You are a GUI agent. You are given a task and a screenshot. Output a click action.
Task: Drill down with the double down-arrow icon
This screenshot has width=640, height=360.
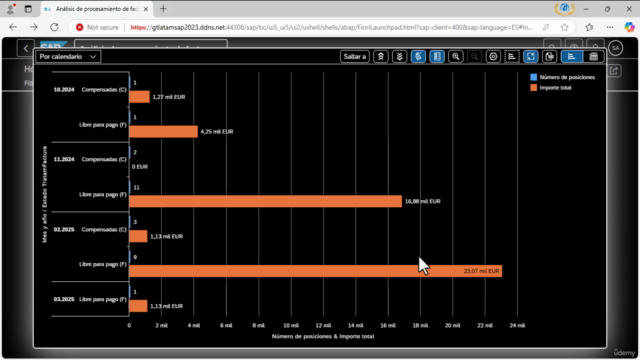pos(400,57)
